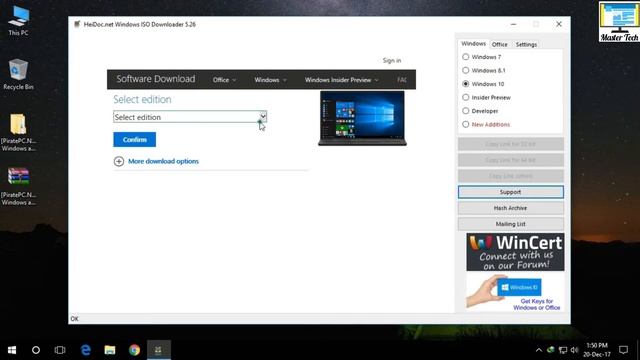This screenshot has height=360, width=640.
Task: Click the Sign in link
Action: 392,60
